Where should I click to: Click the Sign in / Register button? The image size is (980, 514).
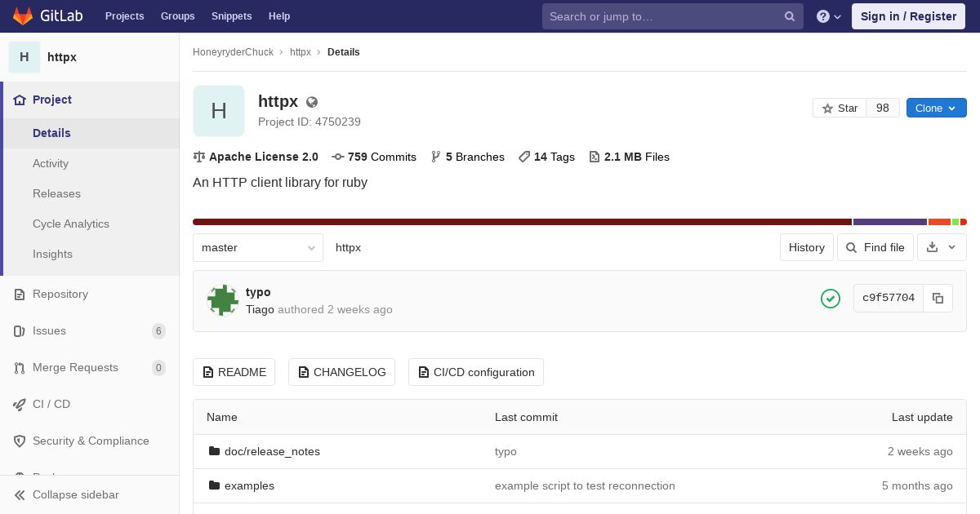(x=908, y=16)
